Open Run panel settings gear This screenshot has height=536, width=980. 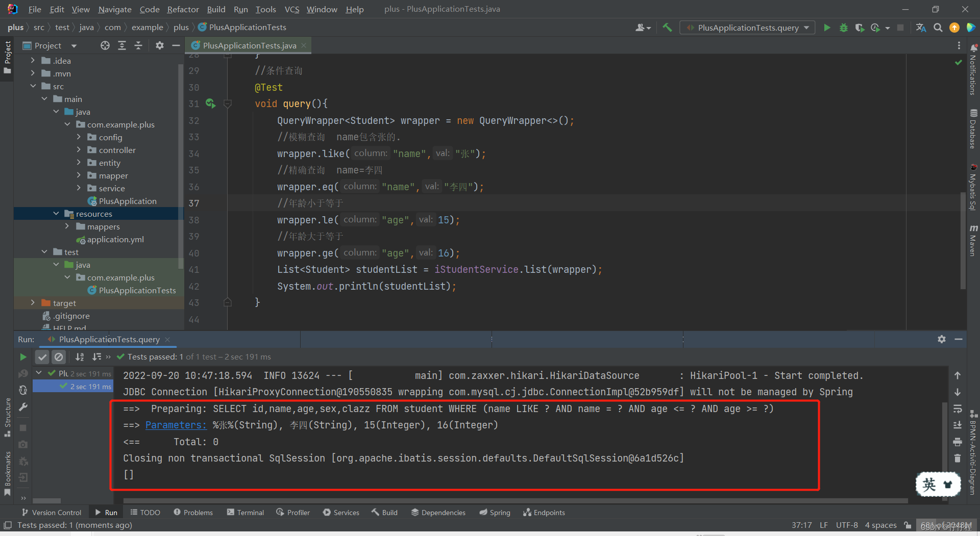[942, 339]
